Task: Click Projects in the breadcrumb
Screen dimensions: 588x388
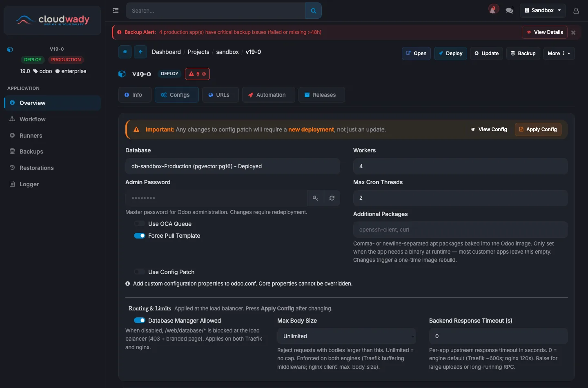Action: point(198,52)
